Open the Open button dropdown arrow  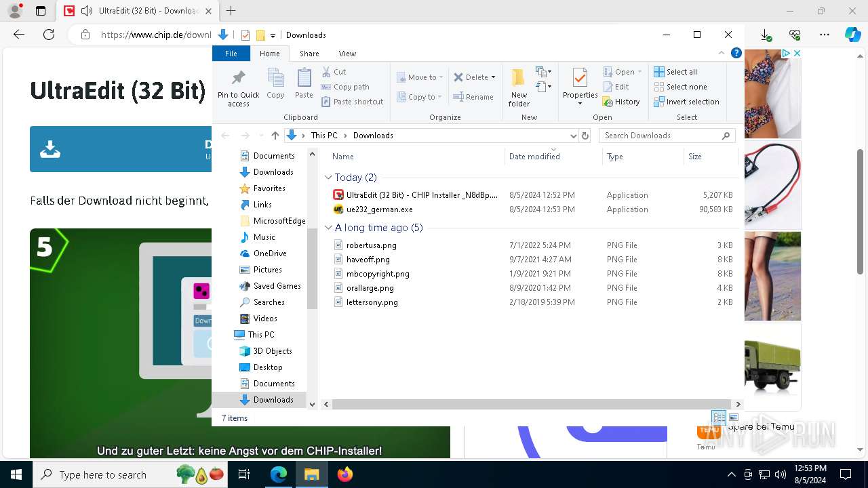pyautogui.click(x=639, y=72)
